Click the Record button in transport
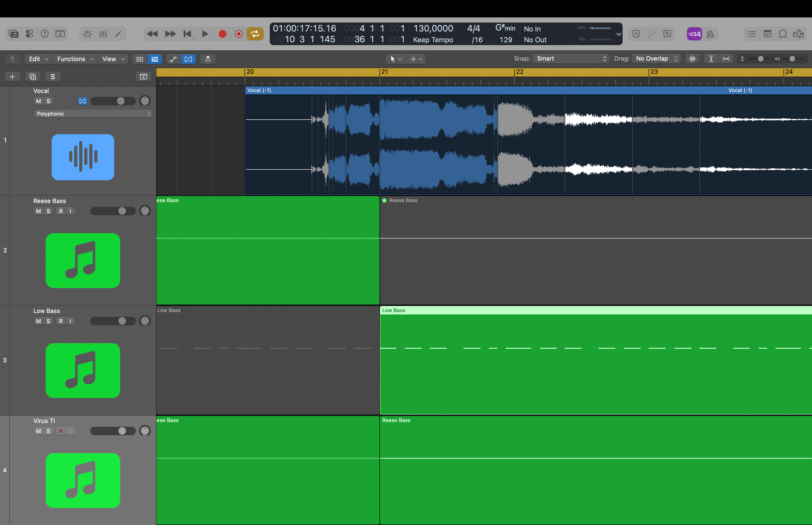 pos(222,34)
